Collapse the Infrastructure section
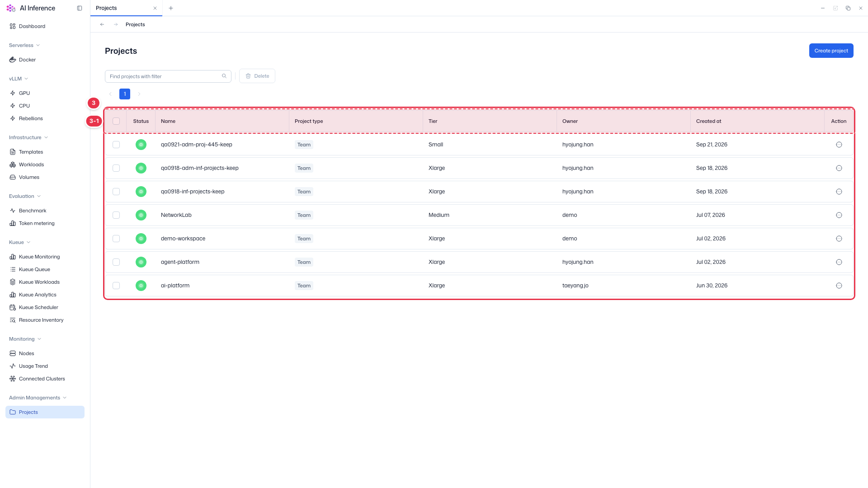This screenshot has height=488, width=868. coord(28,137)
